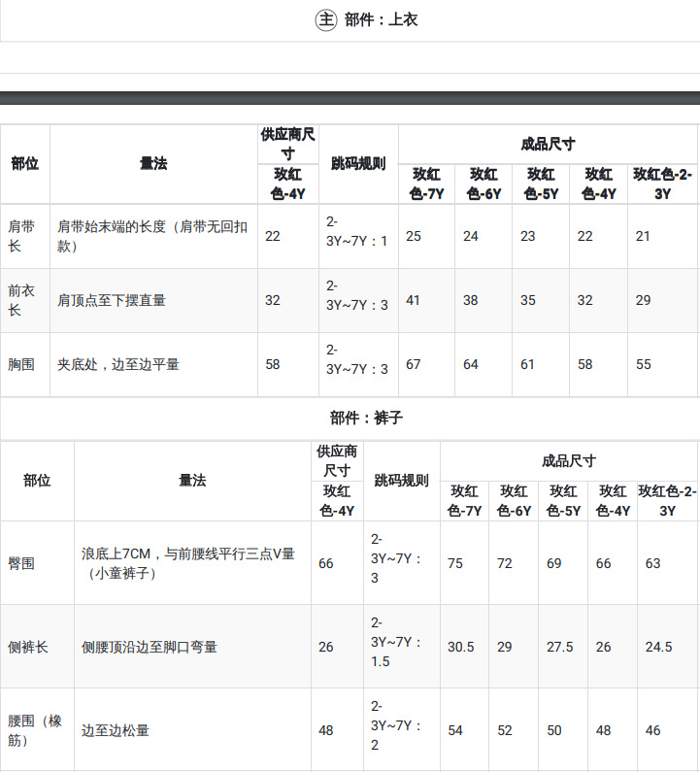
Task: Click value 29 in 前衣长 row
Action: [643, 300]
